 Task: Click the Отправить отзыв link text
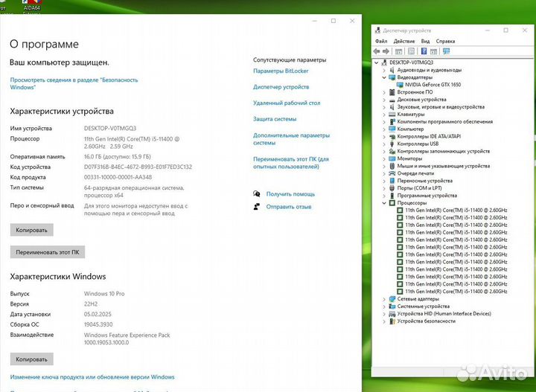tap(289, 207)
